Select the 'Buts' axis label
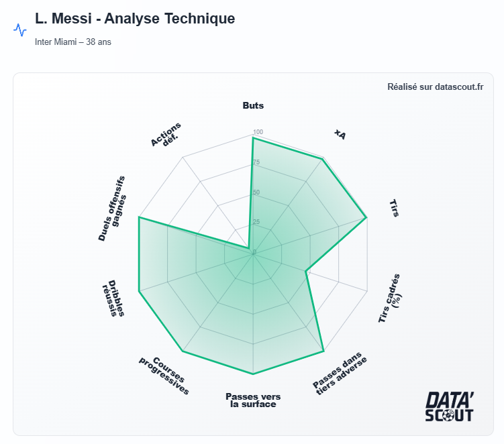Screen dimensions: 504x444 coord(253,105)
